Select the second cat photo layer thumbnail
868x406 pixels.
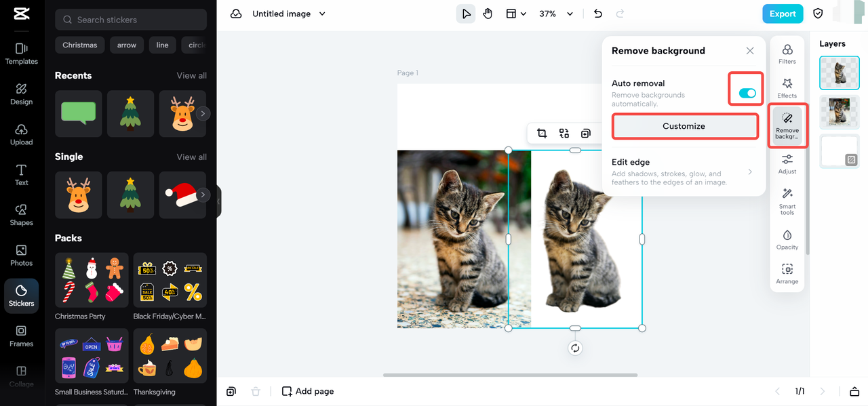coord(840,112)
